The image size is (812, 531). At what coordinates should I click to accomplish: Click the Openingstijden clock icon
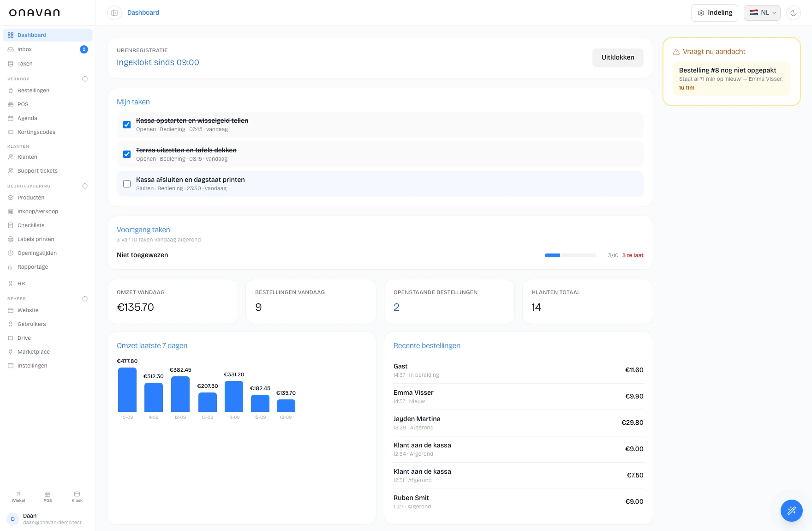(x=11, y=253)
